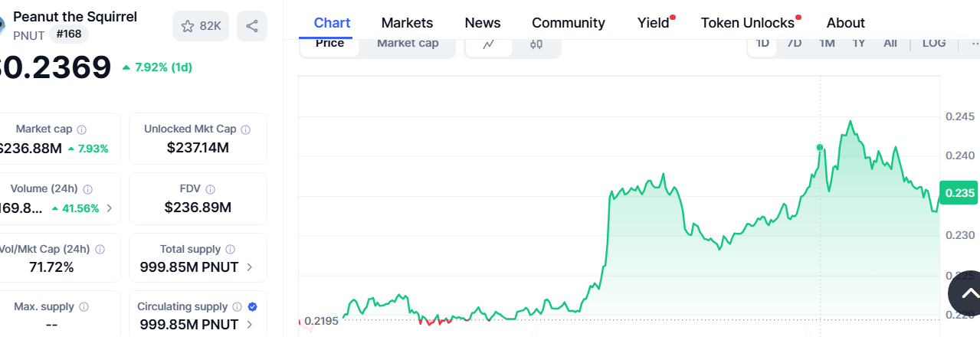Switch to candlestick chart view icon
Image resolution: width=980 pixels, height=337 pixels.
(536, 44)
